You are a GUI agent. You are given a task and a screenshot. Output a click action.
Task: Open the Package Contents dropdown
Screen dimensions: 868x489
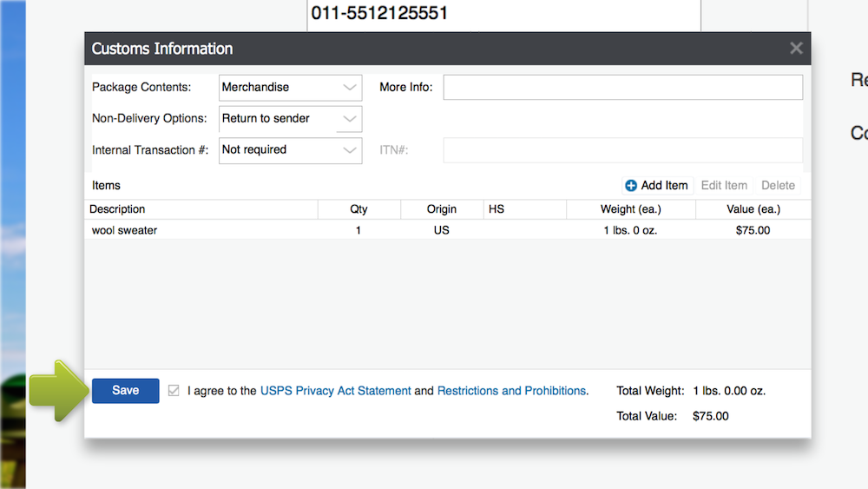pos(290,88)
